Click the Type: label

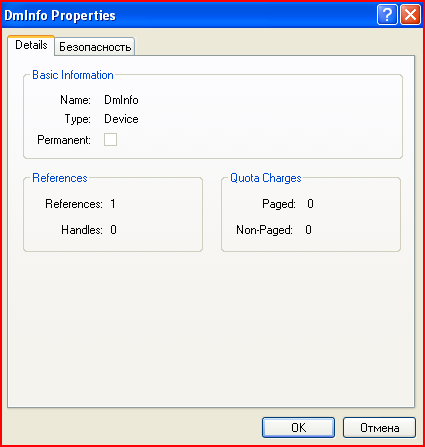pyautogui.click(x=78, y=119)
